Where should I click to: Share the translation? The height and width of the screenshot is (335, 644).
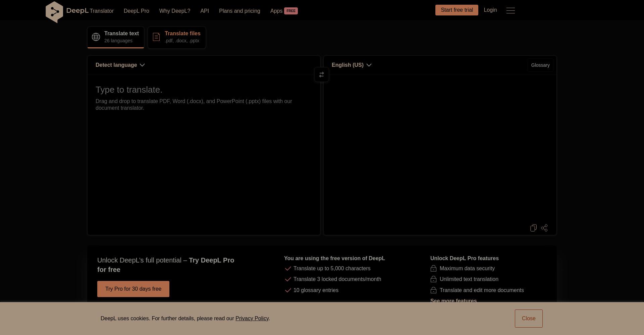pyautogui.click(x=544, y=228)
